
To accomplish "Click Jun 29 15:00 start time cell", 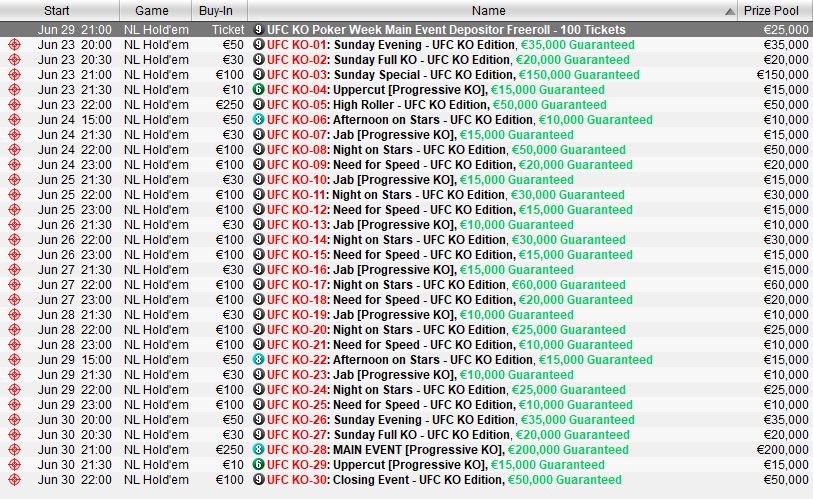I will [x=74, y=360].
